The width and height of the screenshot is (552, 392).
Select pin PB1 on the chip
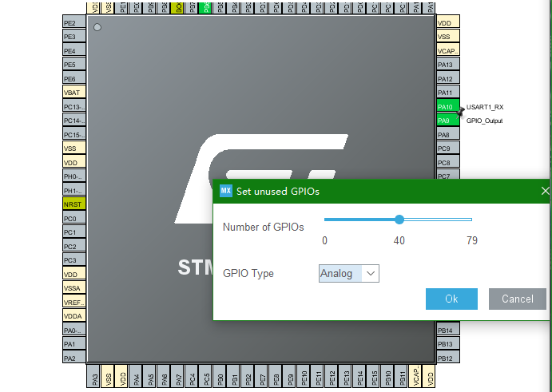coord(233,376)
